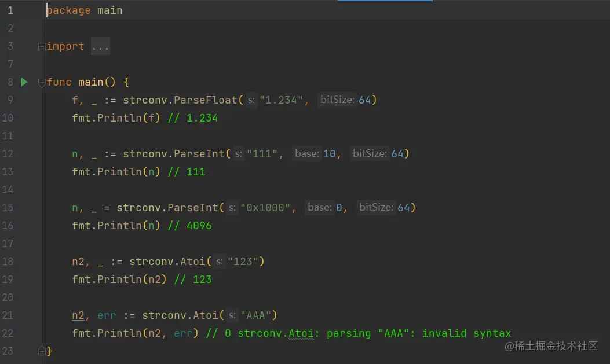
Task: Click the 'base:' hint with value 0
Action: coord(319,207)
